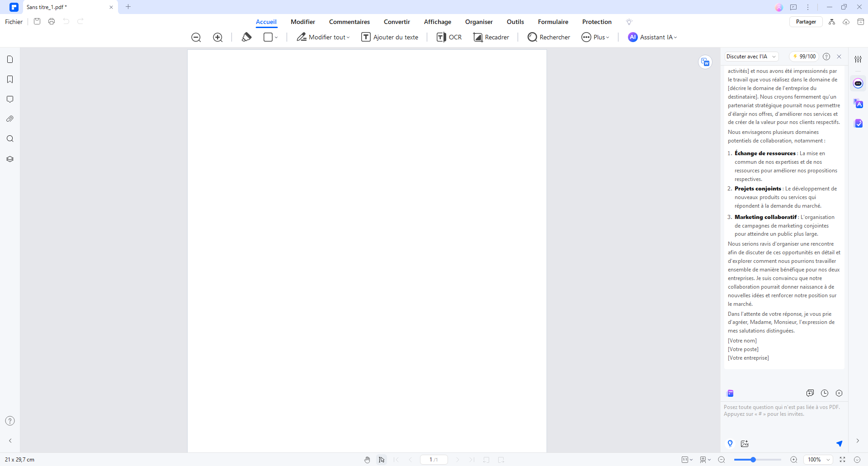
Task: Select the text selection cursor tool
Action: [382, 460]
